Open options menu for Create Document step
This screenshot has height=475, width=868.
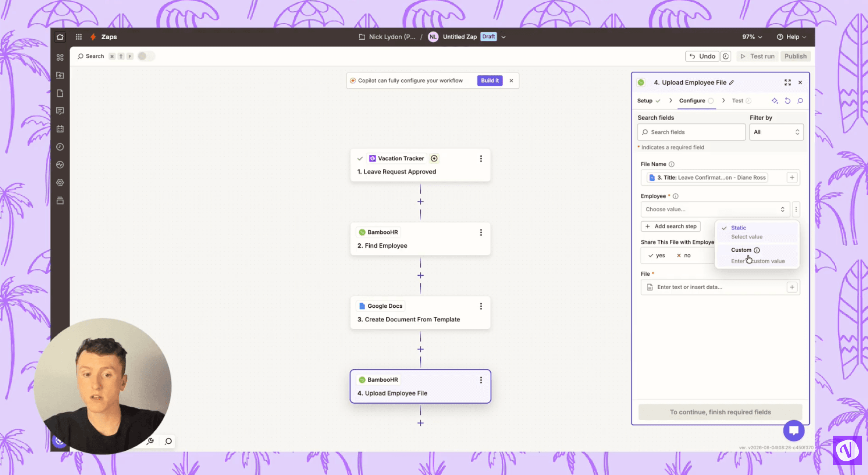pyautogui.click(x=481, y=306)
